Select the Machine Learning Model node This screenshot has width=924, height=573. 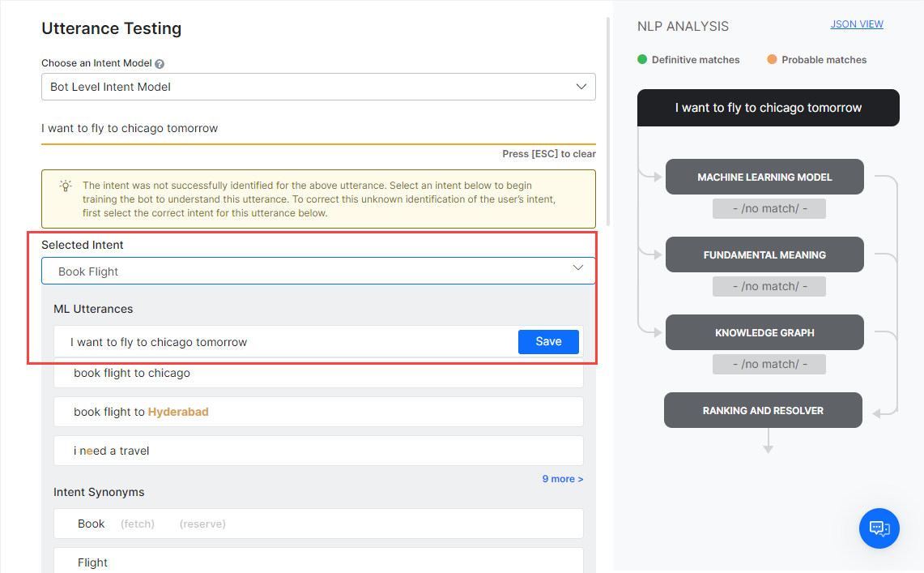pyautogui.click(x=764, y=177)
